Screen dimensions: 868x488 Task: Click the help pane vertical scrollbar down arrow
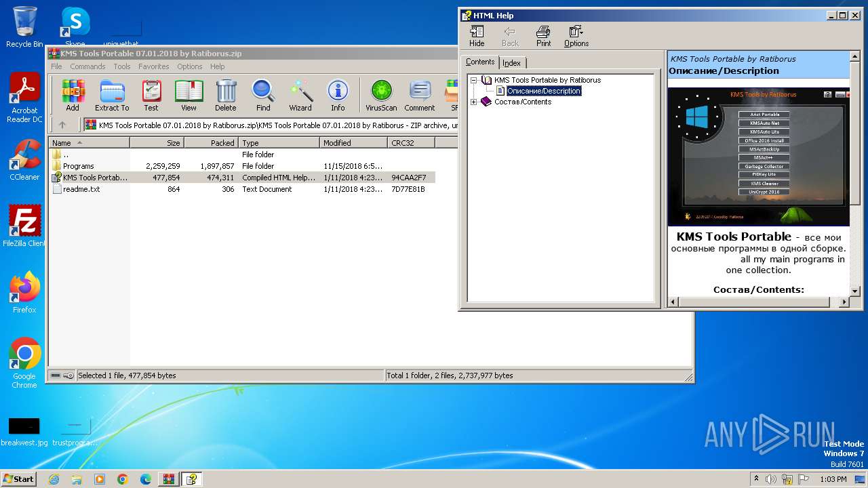pyautogui.click(x=854, y=291)
